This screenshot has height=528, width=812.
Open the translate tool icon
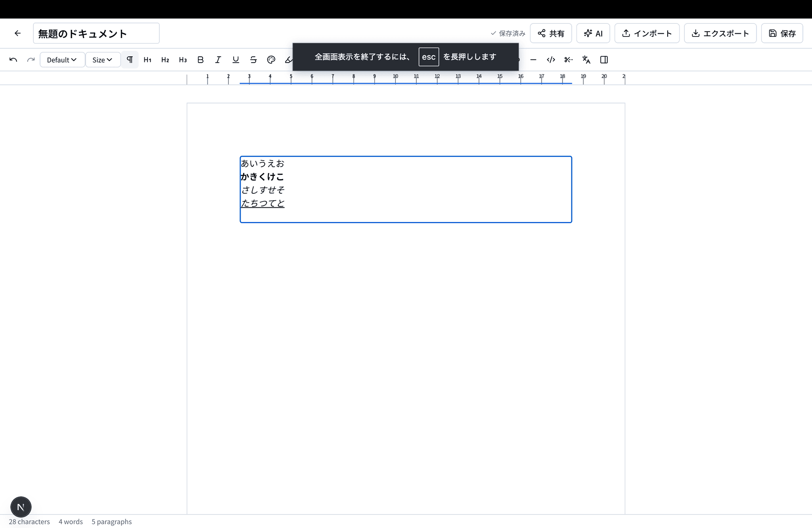[x=586, y=60]
